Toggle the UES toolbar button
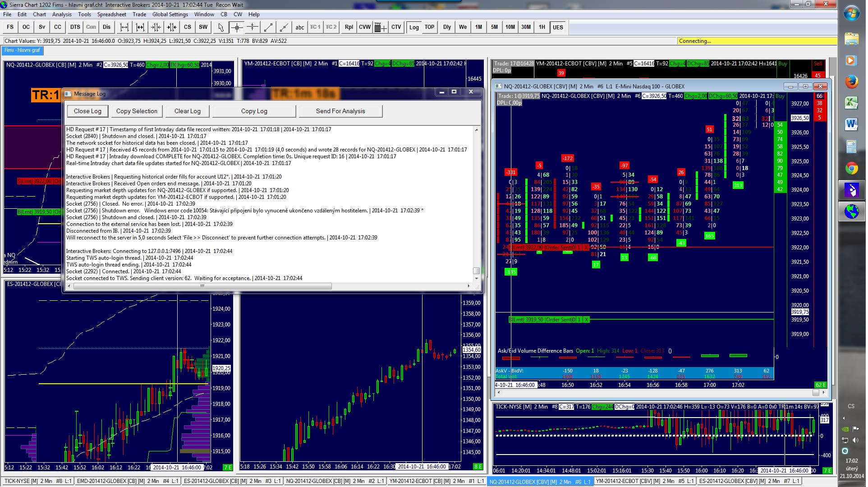Image resolution: width=868 pixels, height=487 pixels. click(x=558, y=27)
